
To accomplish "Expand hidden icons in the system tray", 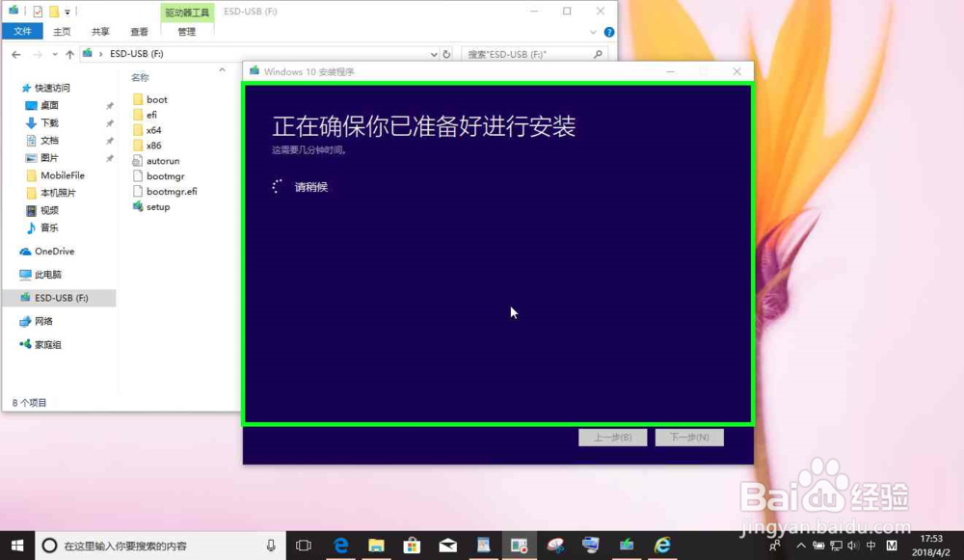I will click(802, 545).
